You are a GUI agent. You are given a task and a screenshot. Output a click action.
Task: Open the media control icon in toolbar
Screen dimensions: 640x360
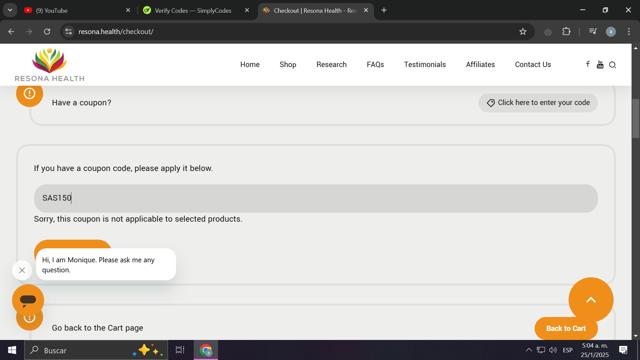click(x=593, y=31)
